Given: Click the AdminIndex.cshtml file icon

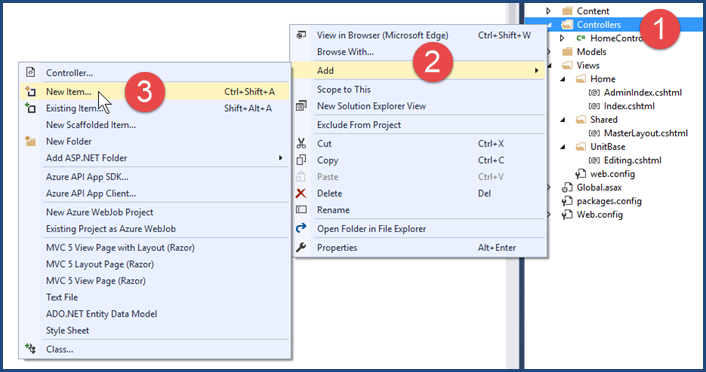Looking at the screenshot, I should coord(594,92).
